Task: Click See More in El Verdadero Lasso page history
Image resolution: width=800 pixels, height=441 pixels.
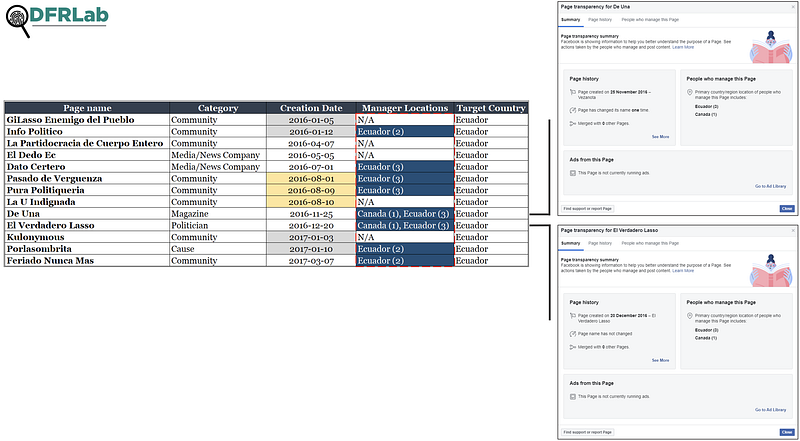Action: coord(660,360)
